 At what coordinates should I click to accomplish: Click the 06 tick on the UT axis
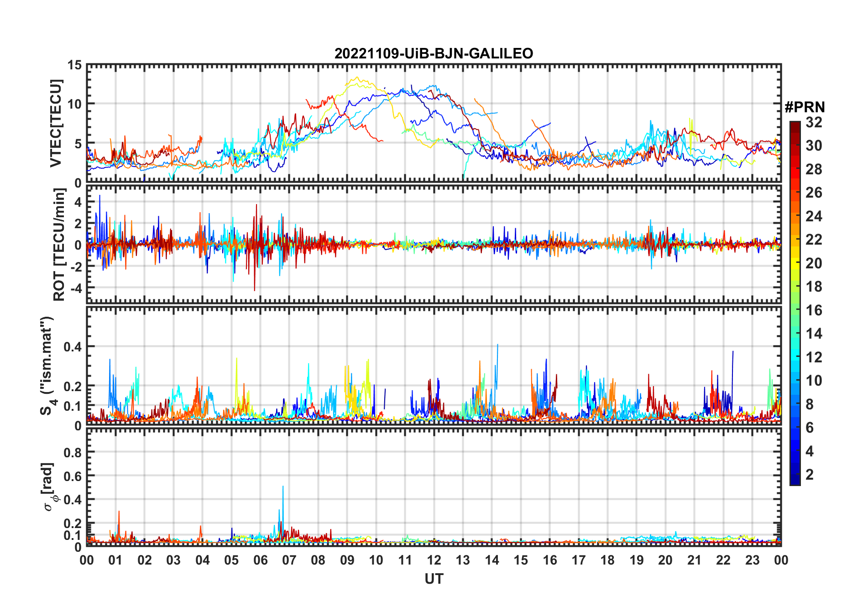coord(260,560)
